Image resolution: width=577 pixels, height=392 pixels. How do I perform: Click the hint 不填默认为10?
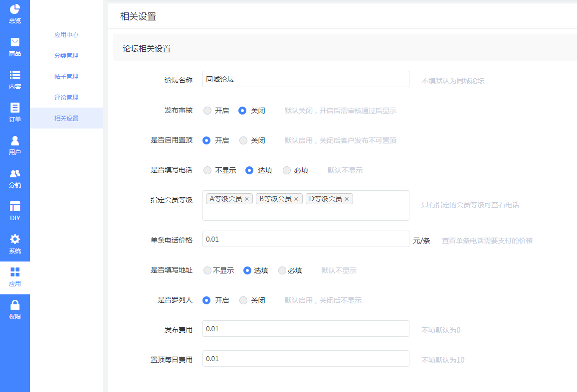[443, 360]
